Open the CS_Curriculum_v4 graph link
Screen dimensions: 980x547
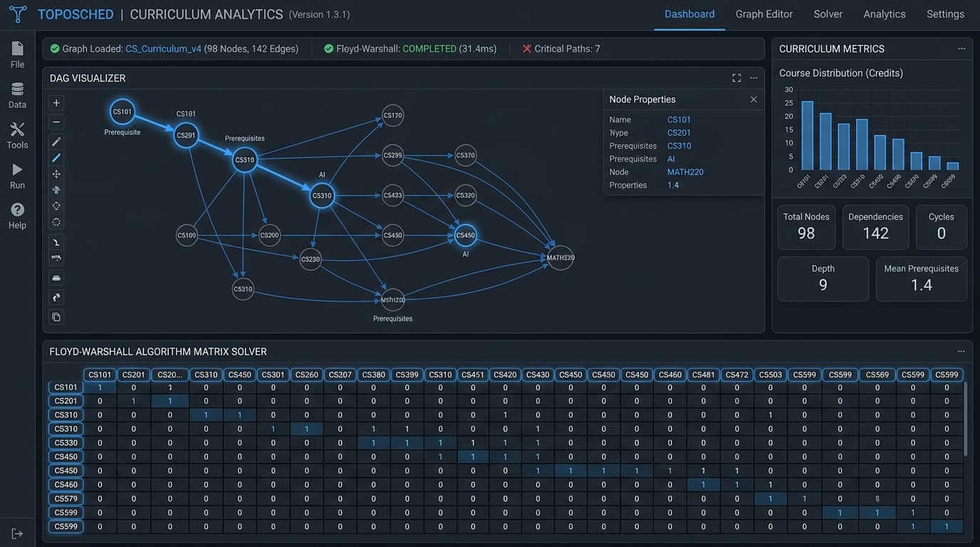163,48
